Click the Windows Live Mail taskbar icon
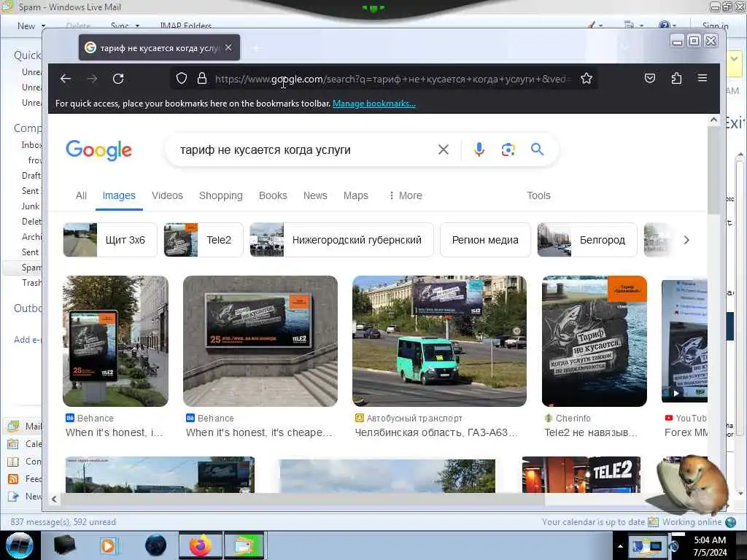 tap(244, 545)
